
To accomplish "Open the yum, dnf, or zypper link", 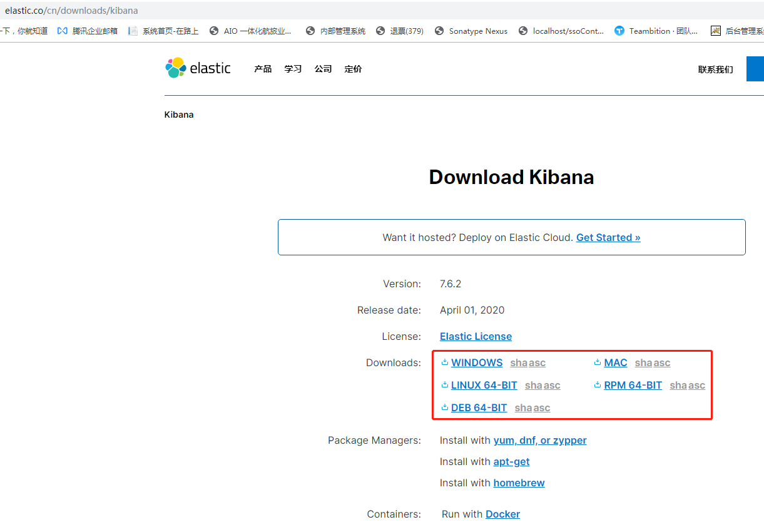I will (540, 440).
